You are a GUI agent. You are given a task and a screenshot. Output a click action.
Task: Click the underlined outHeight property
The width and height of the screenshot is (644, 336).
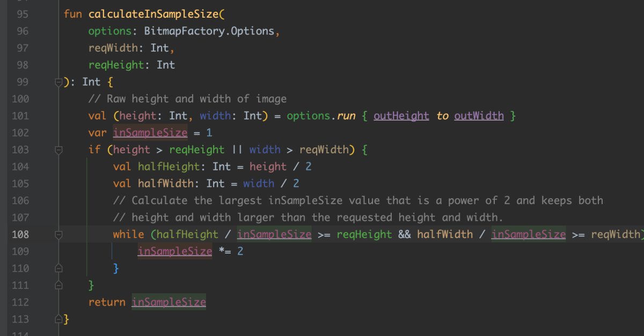click(x=401, y=116)
